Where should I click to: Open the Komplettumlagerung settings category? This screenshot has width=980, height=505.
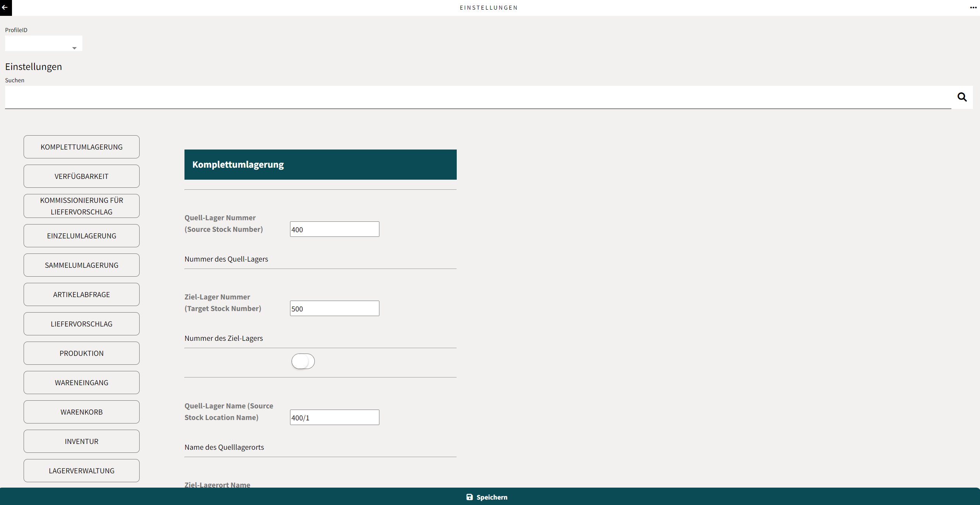tap(82, 147)
